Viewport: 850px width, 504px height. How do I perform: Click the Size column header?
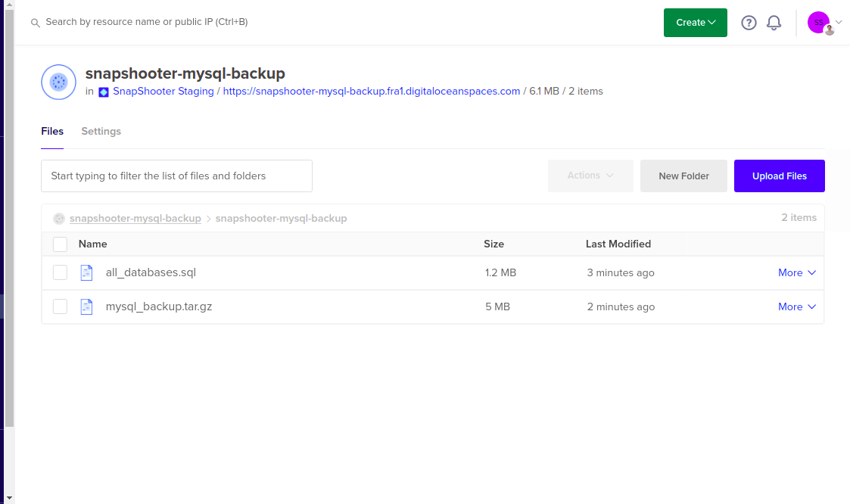493,244
